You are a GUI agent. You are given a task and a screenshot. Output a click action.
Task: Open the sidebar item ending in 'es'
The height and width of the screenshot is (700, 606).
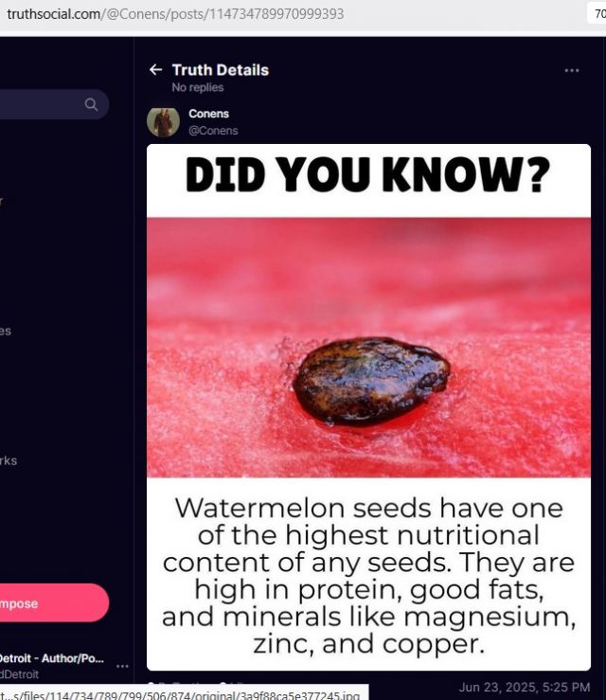pyautogui.click(x=6, y=331)
